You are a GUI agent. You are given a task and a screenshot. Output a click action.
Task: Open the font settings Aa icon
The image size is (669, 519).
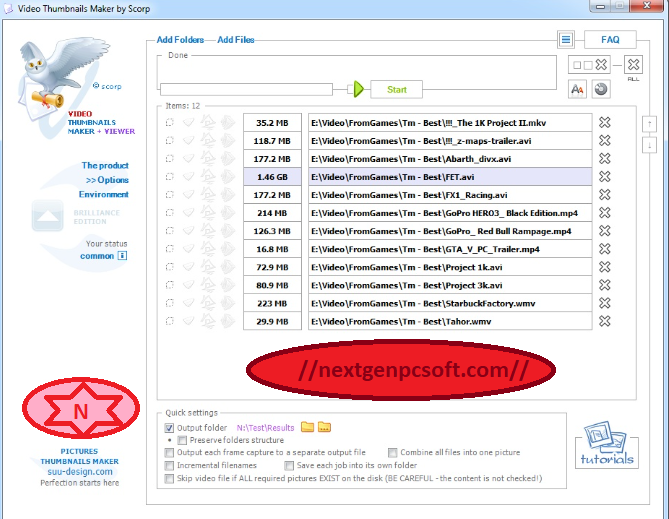577,89
